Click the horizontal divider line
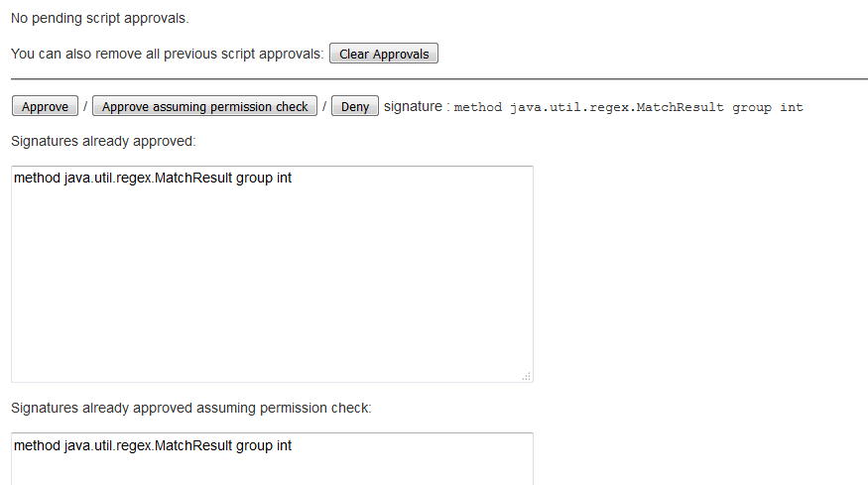868x485 pixels. point(438,78)
